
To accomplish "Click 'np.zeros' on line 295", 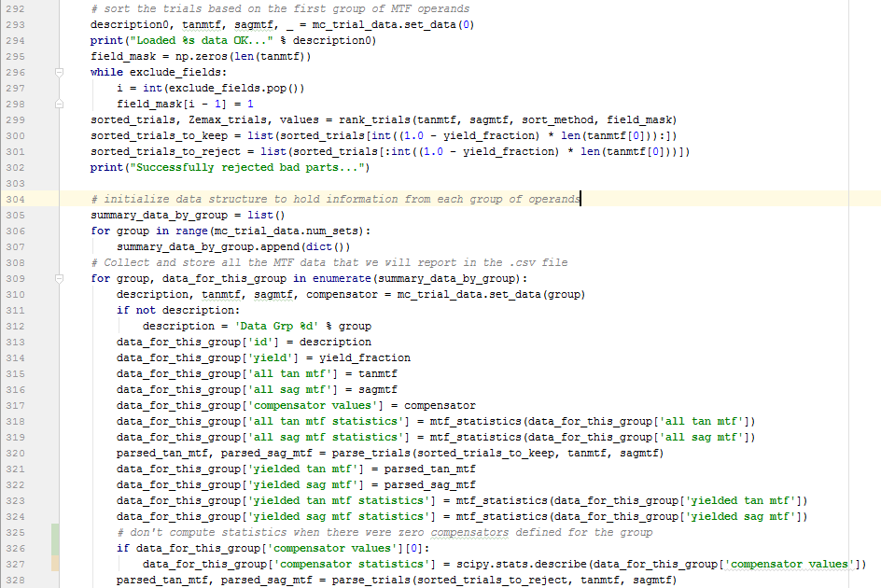I will tap(202, 56).
